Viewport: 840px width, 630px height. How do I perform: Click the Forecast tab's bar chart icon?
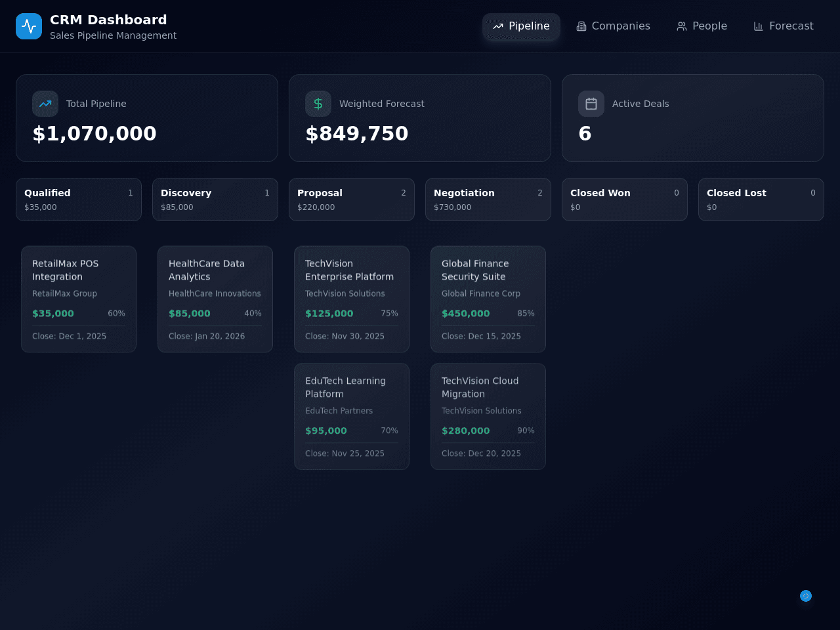759,26
